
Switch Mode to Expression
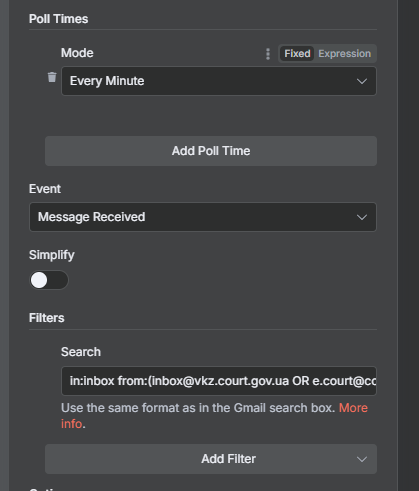pos(344,54)
